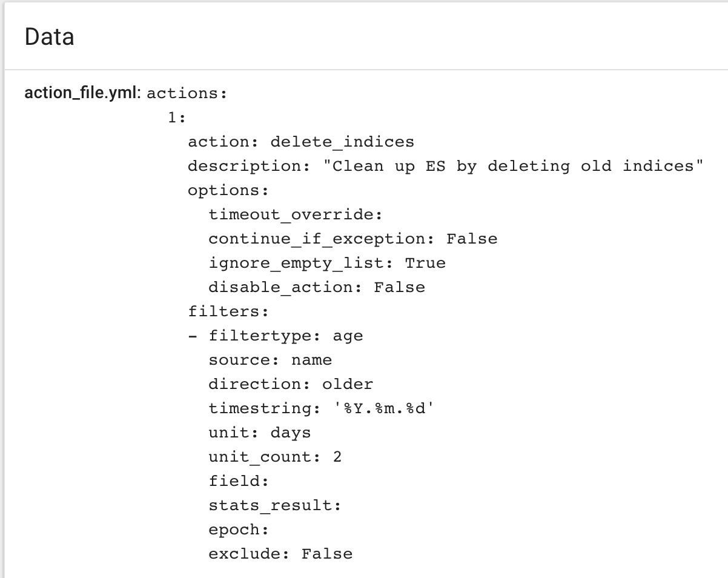Viewport: 728px width, 578px height.
Task: Click 'unit: days' line
Action: click(x=260, y=433)
